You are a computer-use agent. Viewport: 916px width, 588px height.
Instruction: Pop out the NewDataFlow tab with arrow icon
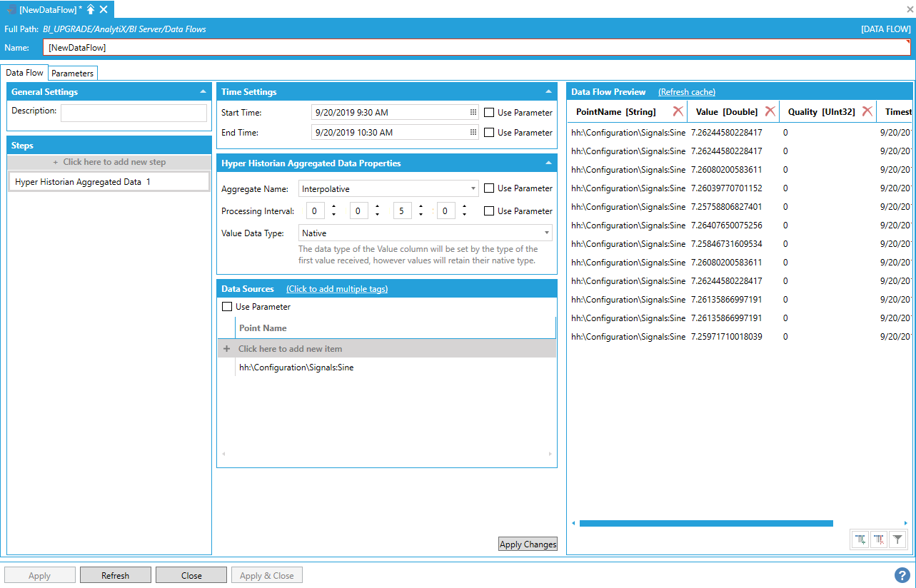pos(91,9)
